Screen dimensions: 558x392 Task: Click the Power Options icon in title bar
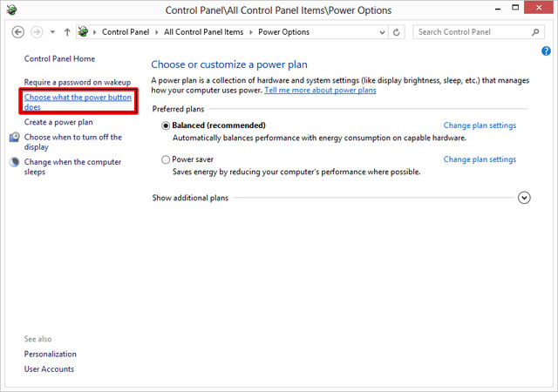[12, 10]
